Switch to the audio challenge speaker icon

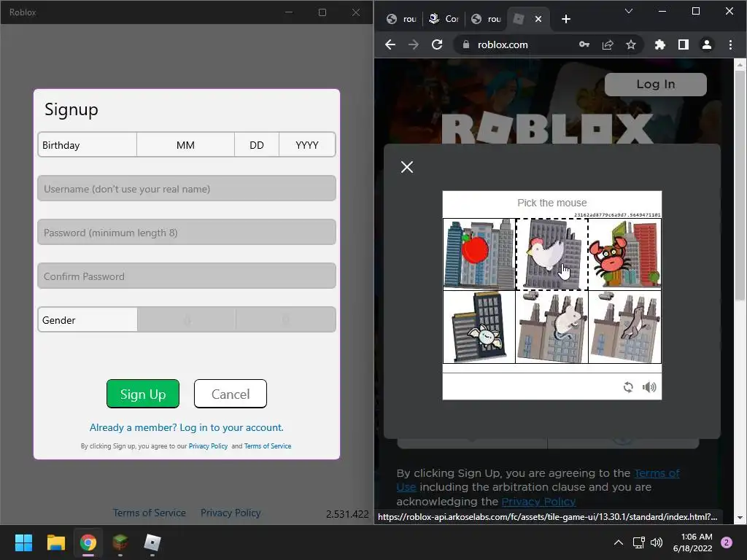click(x=649, y=387)
